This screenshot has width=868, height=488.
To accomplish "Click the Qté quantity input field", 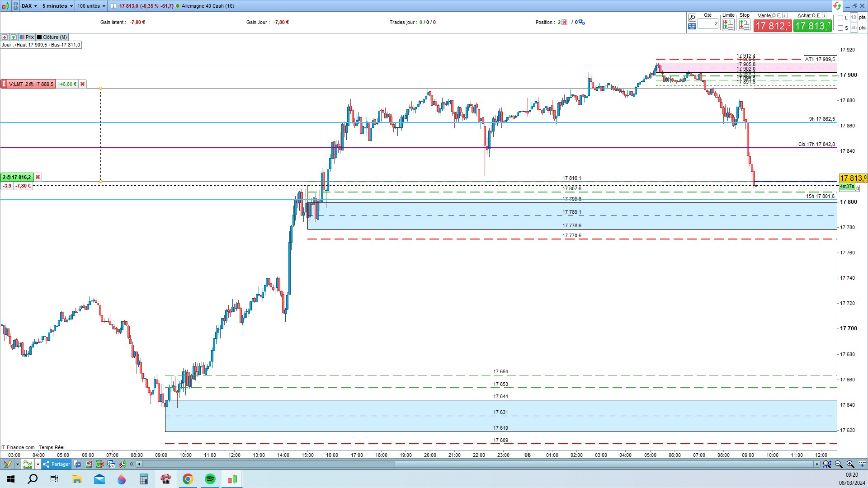I will [x=708, y=23].
